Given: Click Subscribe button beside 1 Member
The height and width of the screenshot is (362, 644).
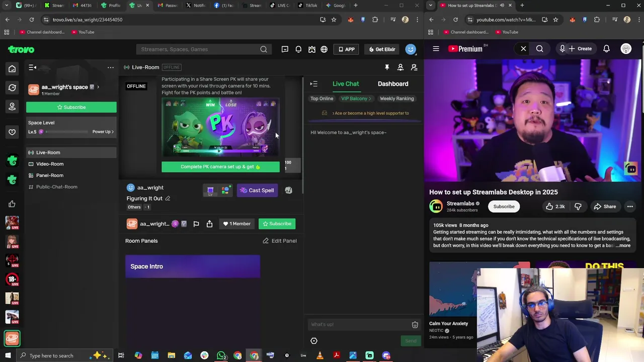Looking at the screenshot, I should 277,224.
